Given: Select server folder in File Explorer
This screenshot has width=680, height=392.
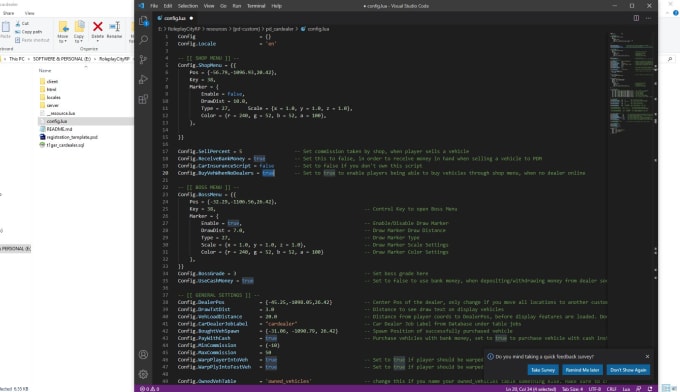Looking at the screenshot, I should 52,105.
